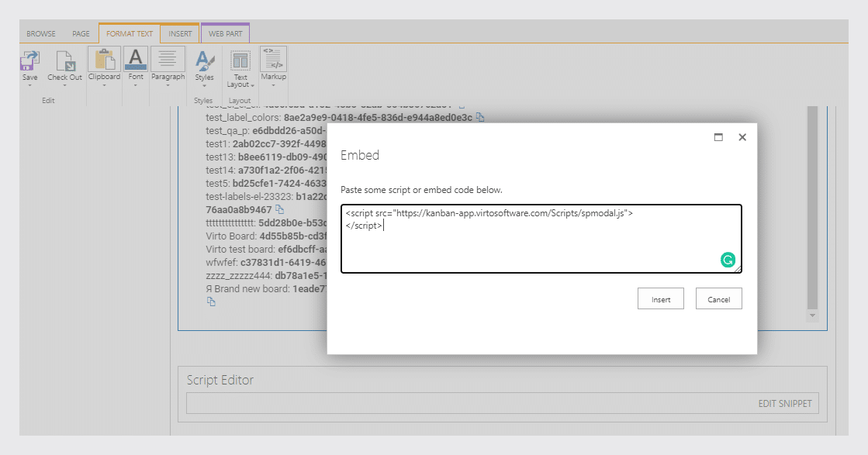Switch to the Insert tab
868x455 pixels.
click(180, 34)
